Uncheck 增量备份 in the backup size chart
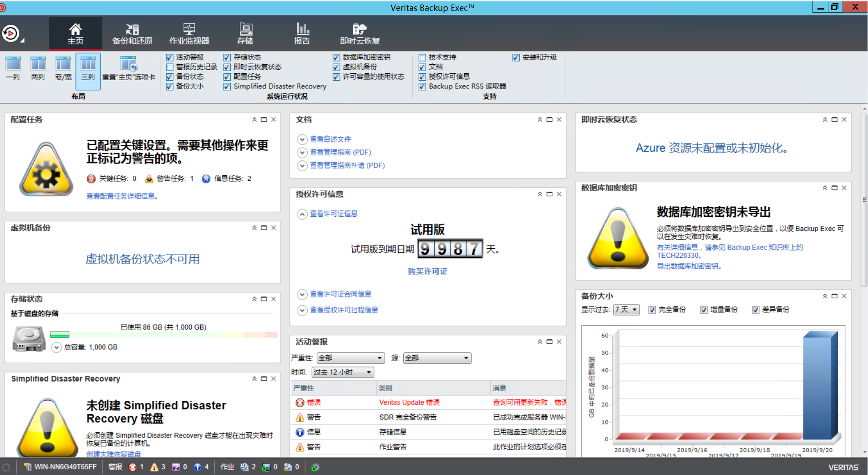This screenshot has width=868, height=475. click(704, 310)
